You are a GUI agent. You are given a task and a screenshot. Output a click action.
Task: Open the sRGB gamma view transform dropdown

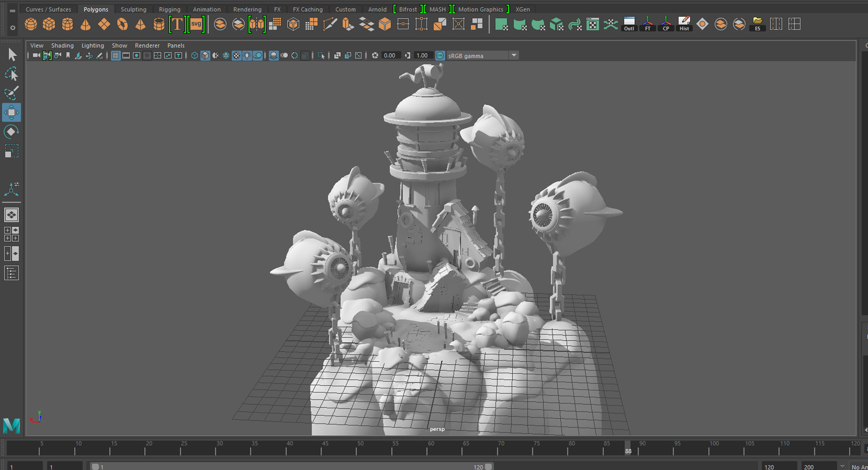[x=514, y=56]
